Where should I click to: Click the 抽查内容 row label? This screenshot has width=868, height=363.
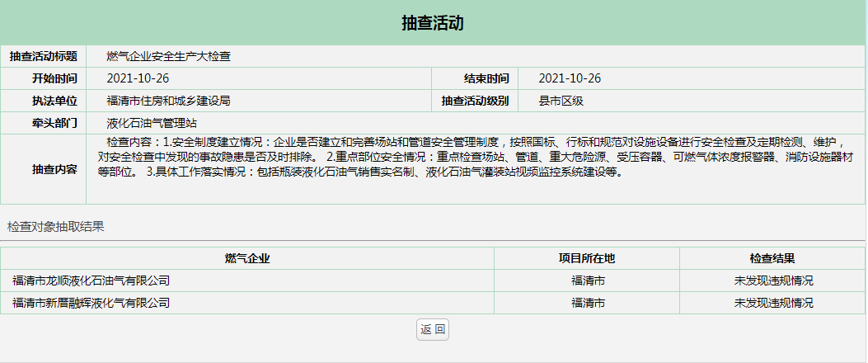[x=54, y=169]
